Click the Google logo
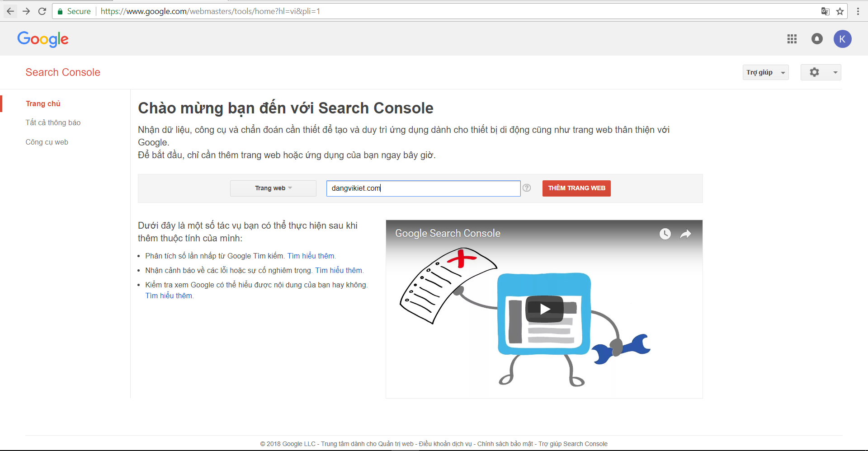The image size is (868, 451). pos(43,39)
